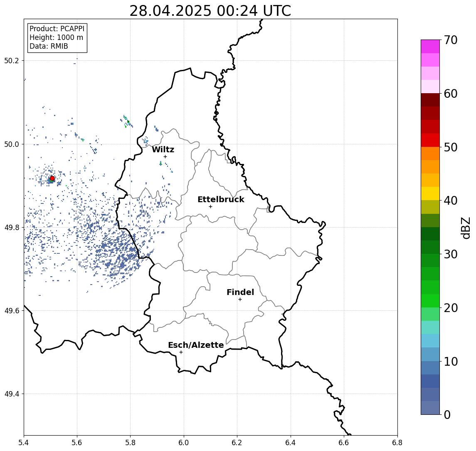Click the Findel city label
476x451 pixels.
click(240, 292)
